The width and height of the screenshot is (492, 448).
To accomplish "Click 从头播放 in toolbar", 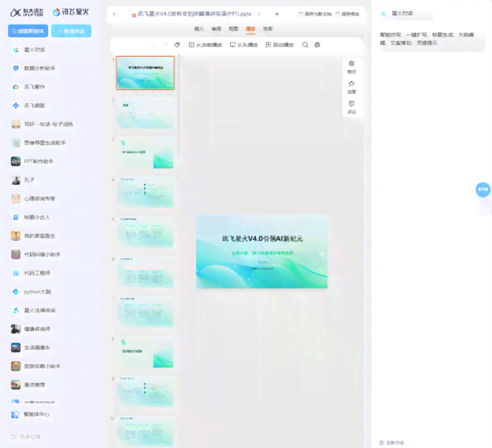I will 244,45.
